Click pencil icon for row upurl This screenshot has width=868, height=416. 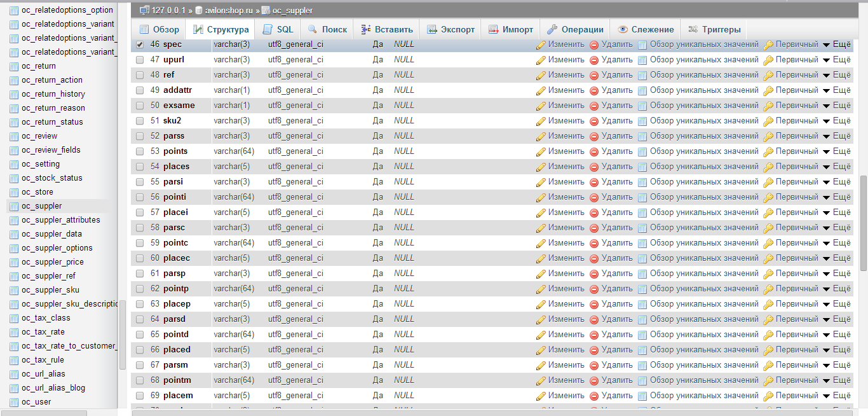point(541,60)
